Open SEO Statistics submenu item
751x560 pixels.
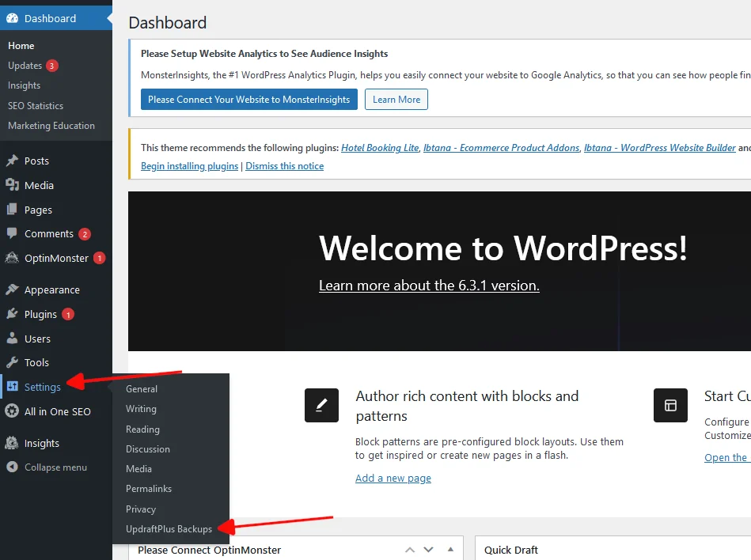click(36, 106)
